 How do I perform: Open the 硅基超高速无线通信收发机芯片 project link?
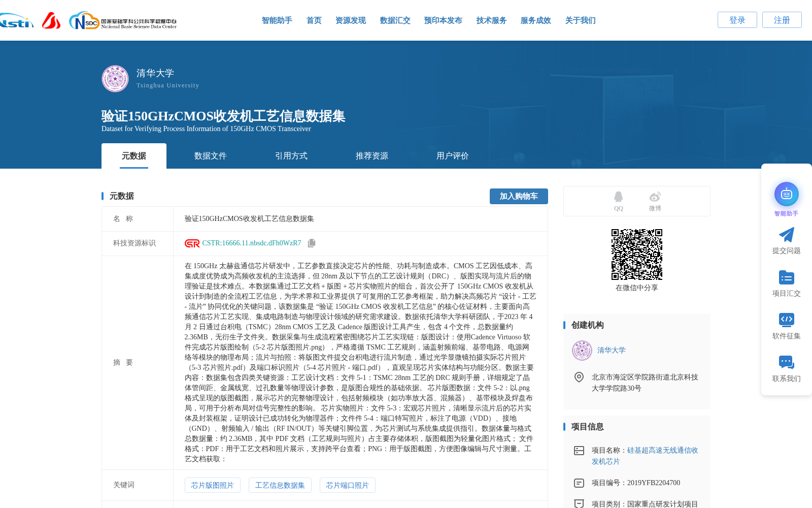tap(645, 456)
